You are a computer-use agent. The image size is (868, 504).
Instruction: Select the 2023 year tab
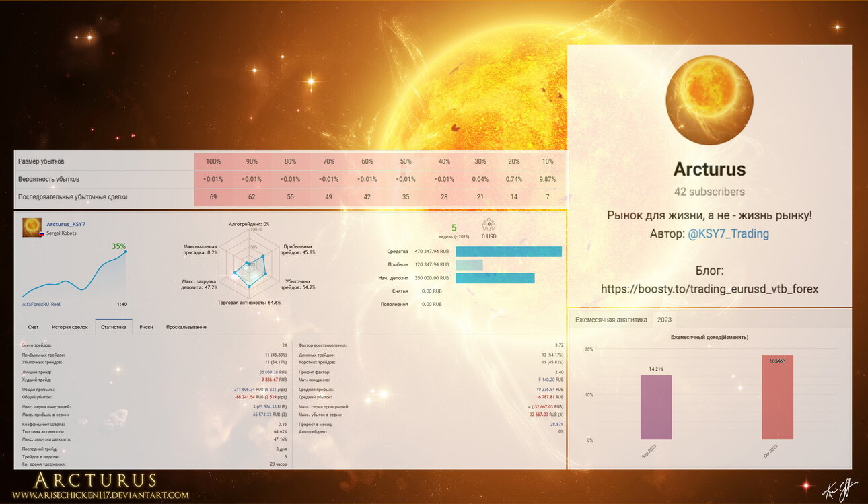coord(665,320)
